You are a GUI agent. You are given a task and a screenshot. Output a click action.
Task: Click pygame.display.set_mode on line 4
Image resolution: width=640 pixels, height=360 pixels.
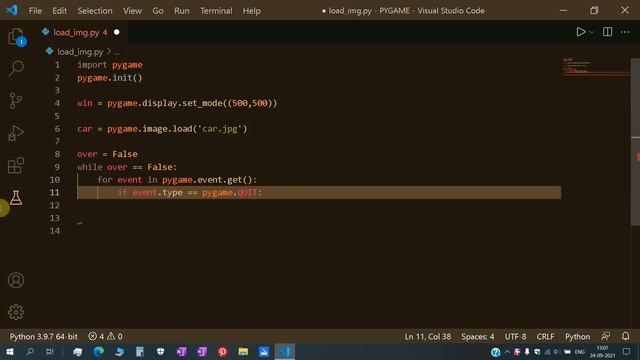click(x=165, y=103)
